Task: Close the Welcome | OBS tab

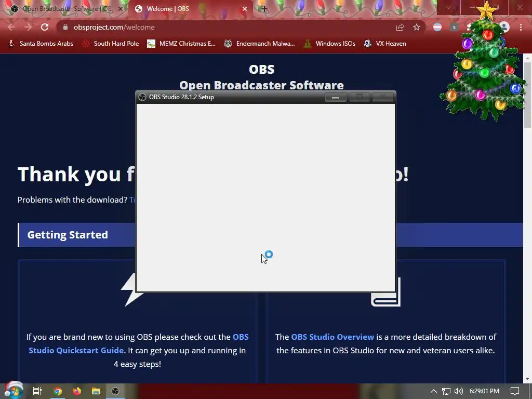Action: pyautogui.click(x=245, y=9)
